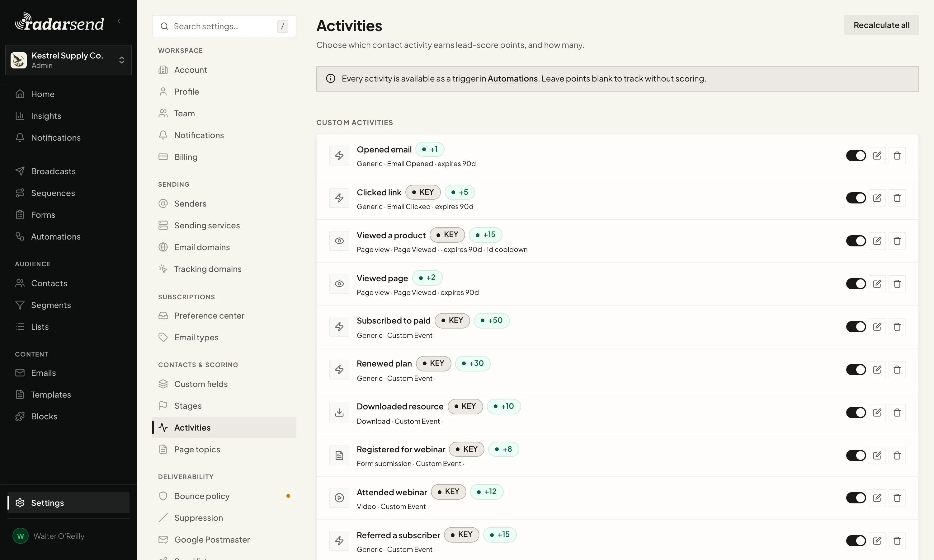Edit the Subscribed to paid activity

coord(877,327)
